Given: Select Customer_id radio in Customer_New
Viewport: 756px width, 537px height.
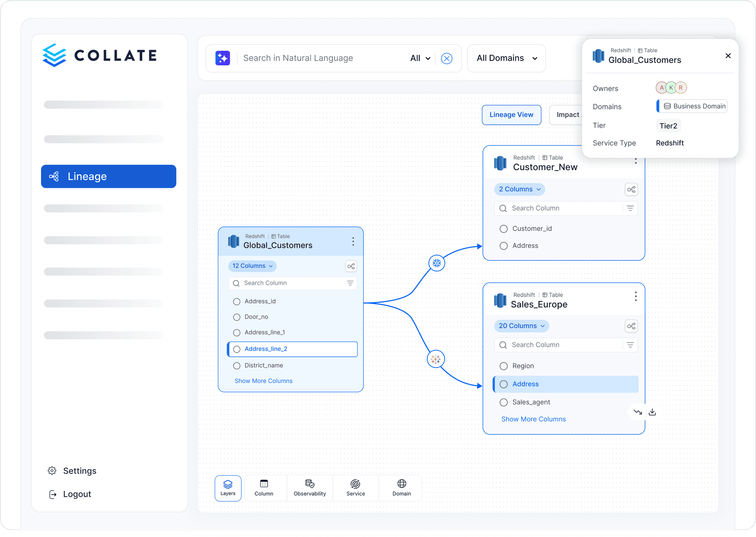Looking at the screenshot, I should [503, 229].
